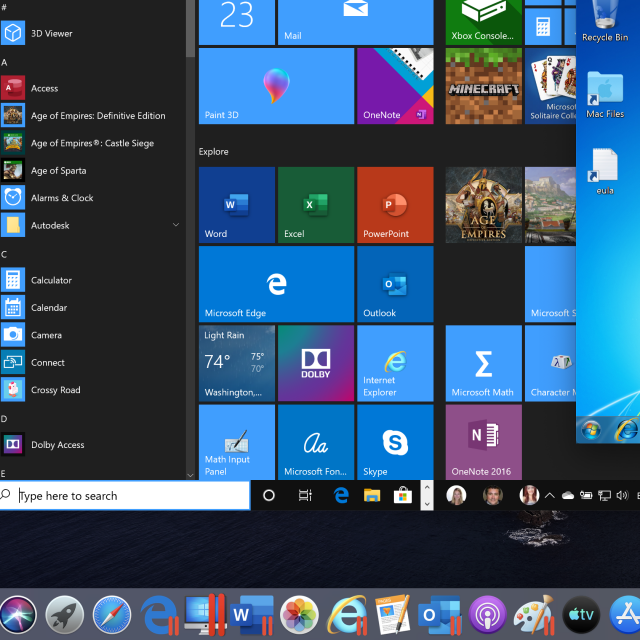Screen dimensions: 640x640
Task: Click the Cortana circle taskbar button
Action: tap(269, 496)
